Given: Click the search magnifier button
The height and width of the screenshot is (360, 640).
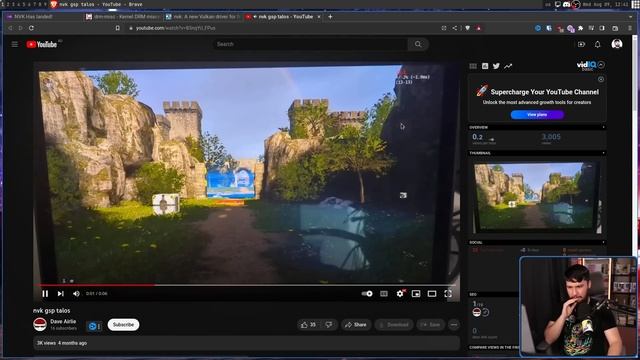Looking at the screenshot, I should coord(418,44).
